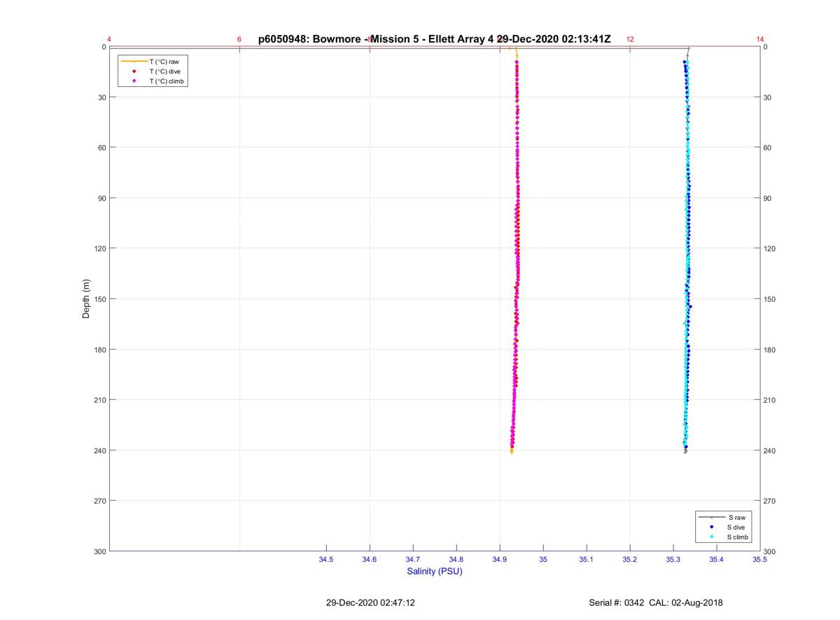This screenshot has height=620, width=840.
Task: Click the 34.9 salinity tick label
Action: point(500,560)
